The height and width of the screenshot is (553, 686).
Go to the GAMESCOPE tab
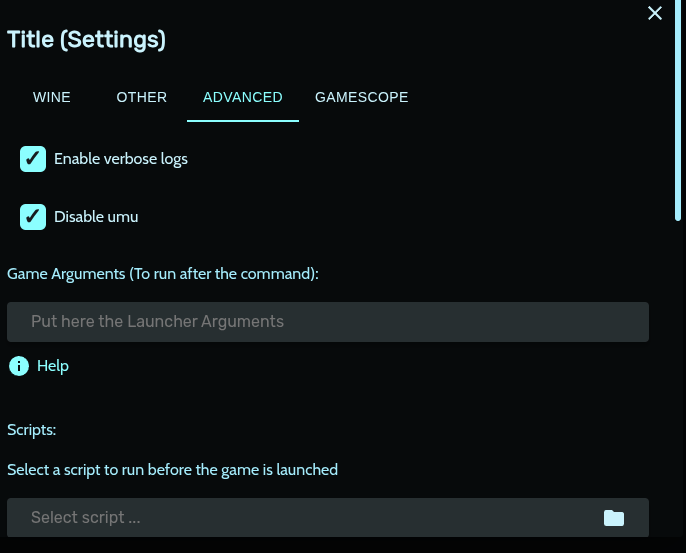(361, 97)
